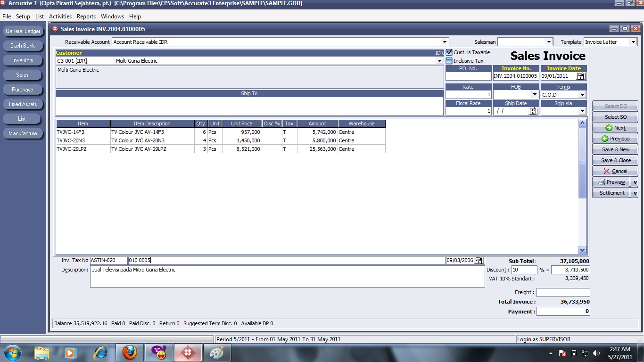Show hidden system tray icons
644x362 pixels.
[551, 353]
